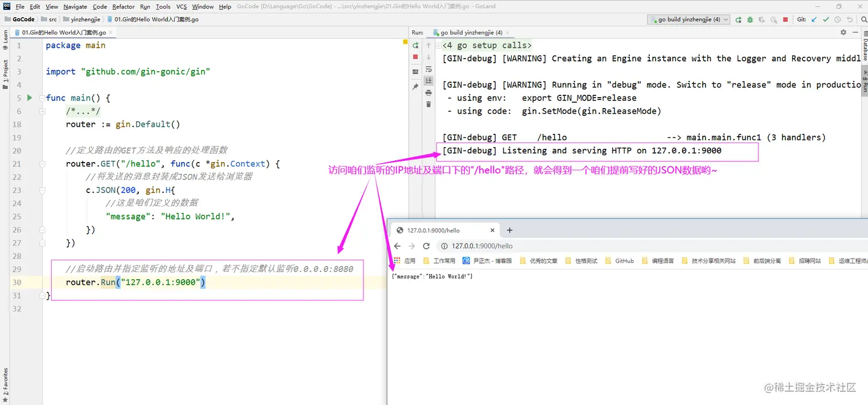
Task: Open the Navigate menu
Action: tap(75, 6)
